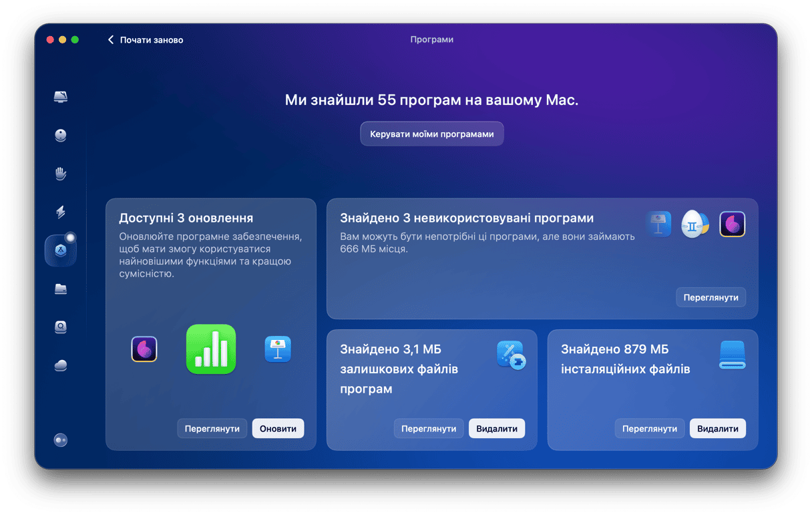Open Cleanup module sidebar icon
This screenshot has height=515, width=812.
(61, 136)
